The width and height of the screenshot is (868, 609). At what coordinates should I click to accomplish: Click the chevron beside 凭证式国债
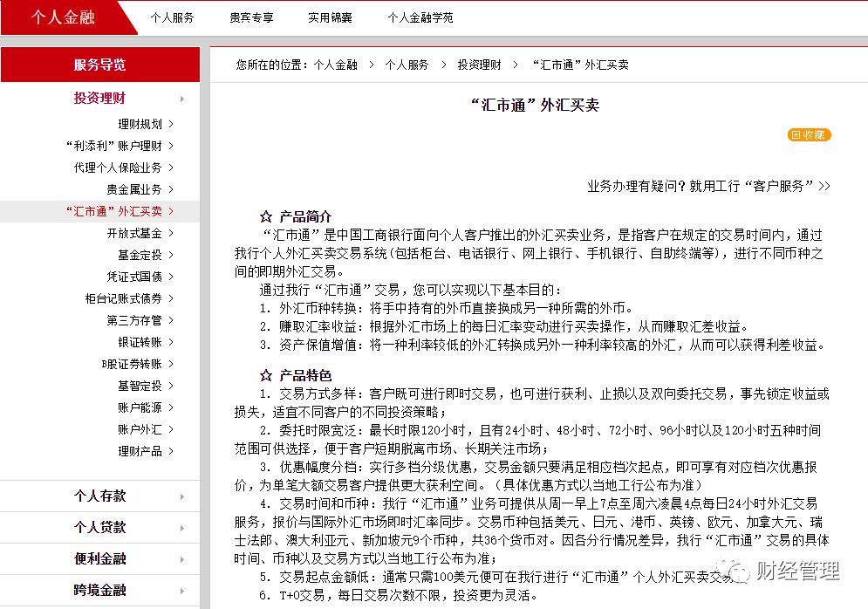[x=171, y=277]
